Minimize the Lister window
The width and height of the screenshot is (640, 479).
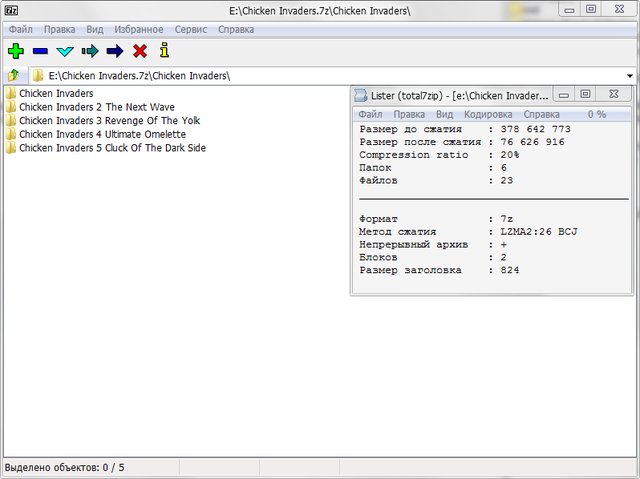(564, 95)
